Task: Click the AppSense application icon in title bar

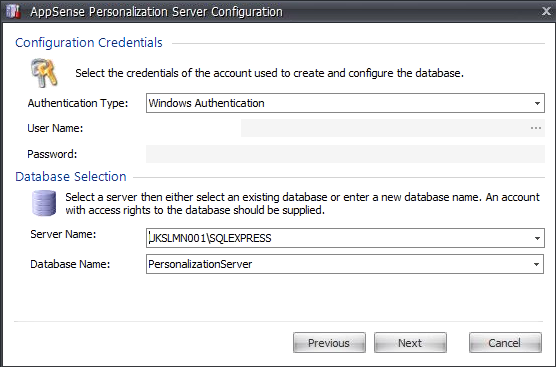Action: point(13,11)
